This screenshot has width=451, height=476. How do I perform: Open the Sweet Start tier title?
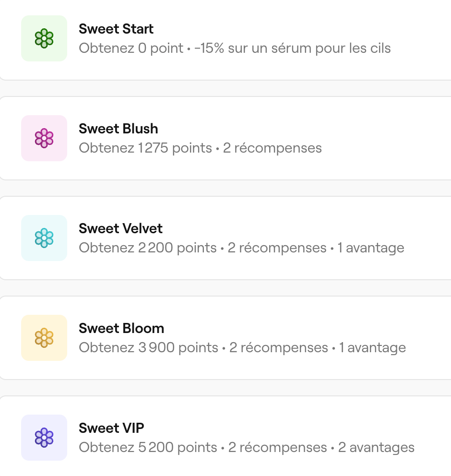(116, 29)
